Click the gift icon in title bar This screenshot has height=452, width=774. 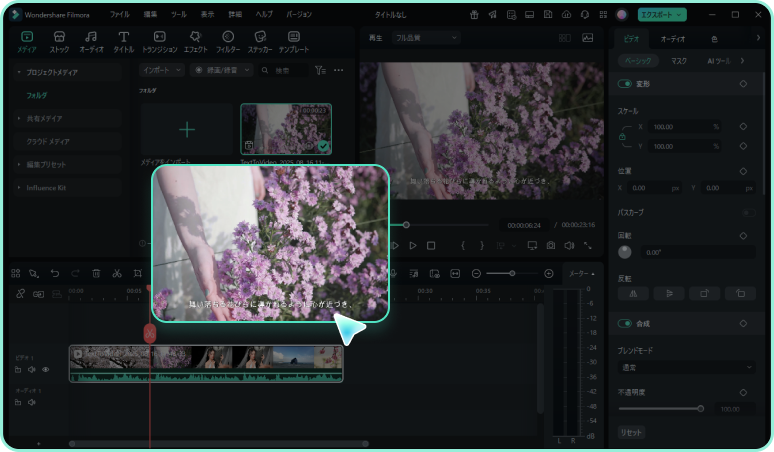[474, 14]
